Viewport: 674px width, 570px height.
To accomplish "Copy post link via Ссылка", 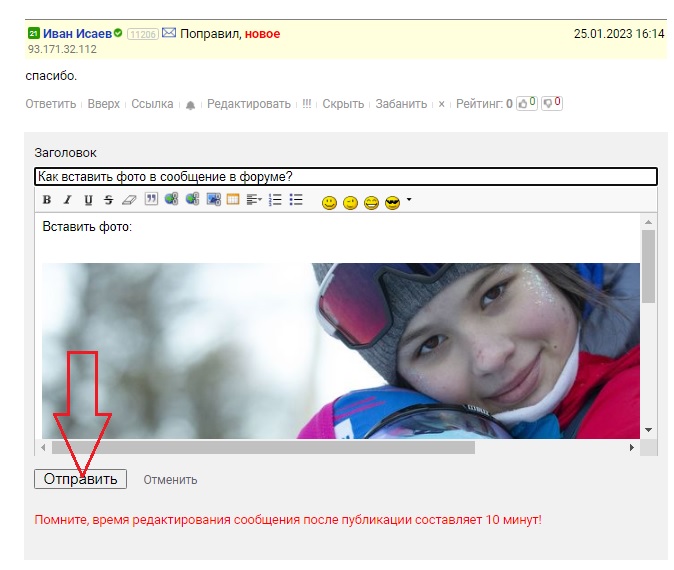I will [152, 104].
